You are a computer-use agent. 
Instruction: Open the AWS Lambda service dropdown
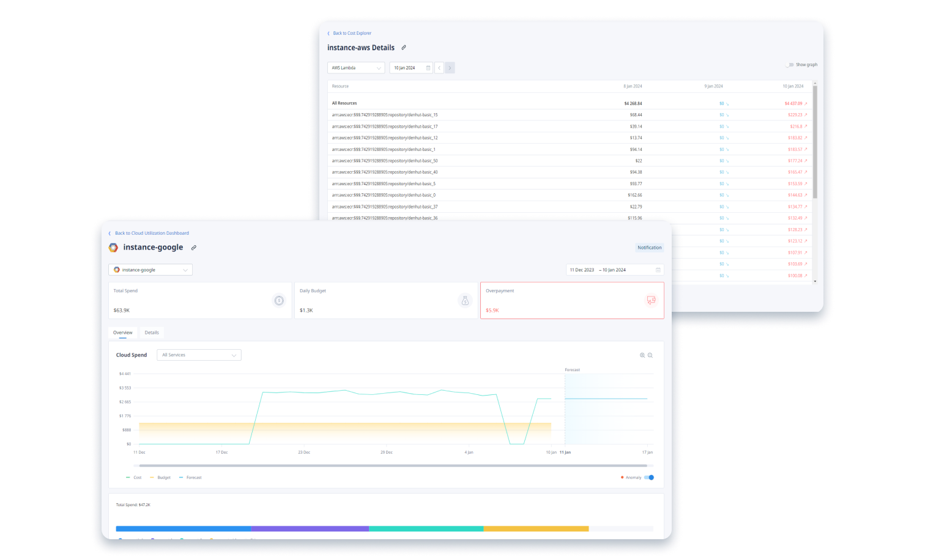356,68
